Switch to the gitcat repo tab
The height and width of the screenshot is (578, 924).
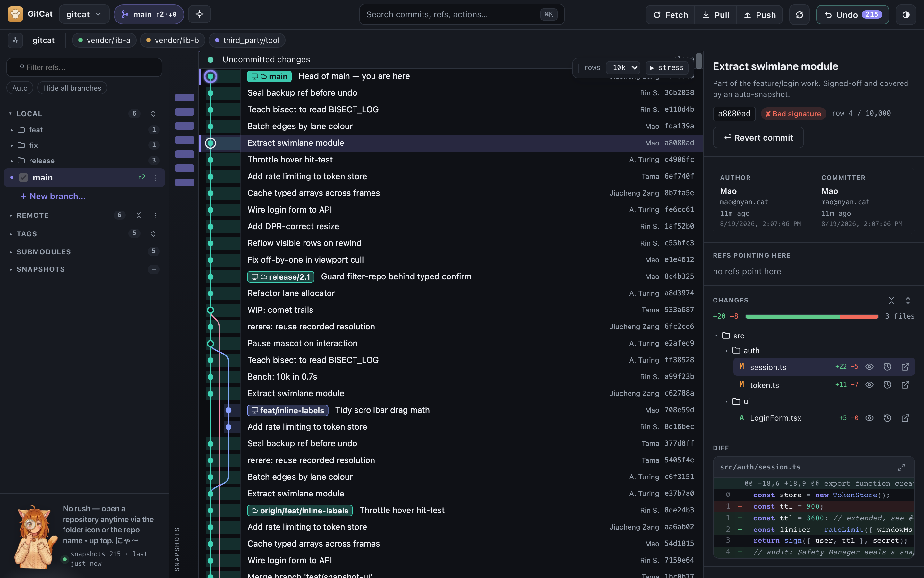(x=44, y=40)
